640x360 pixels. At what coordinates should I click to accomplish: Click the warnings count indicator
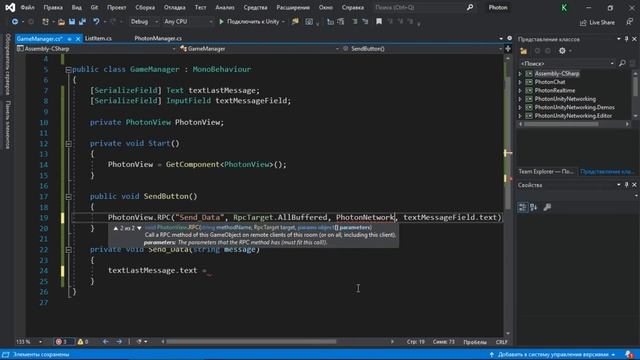click(83, 342)
